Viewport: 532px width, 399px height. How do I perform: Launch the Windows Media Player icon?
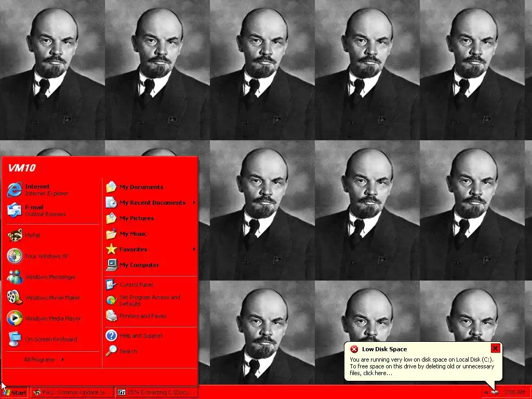[x=14, y=318]
